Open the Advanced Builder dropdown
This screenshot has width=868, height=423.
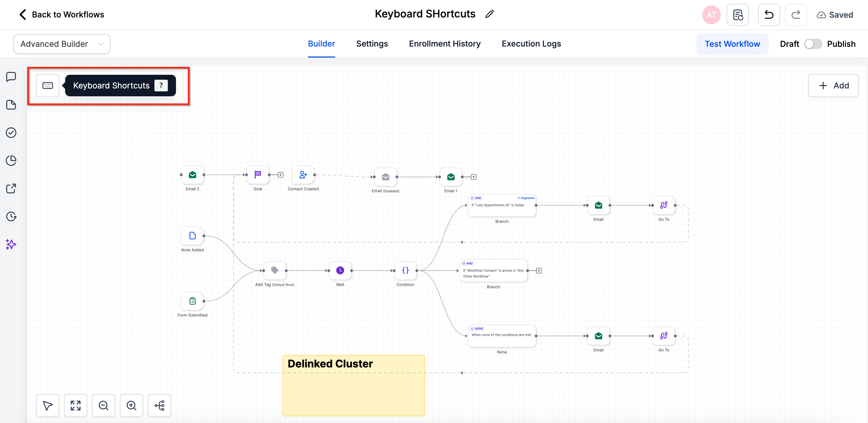coord(62,44)
